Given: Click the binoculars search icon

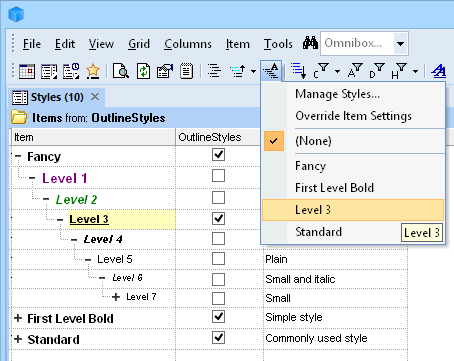Looking at the screenshot, I should click(310, 43).
